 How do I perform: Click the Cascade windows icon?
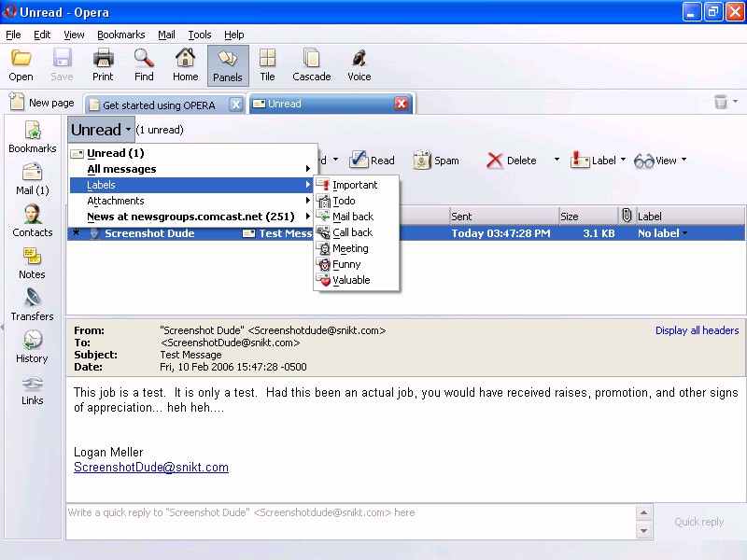pyautogui.click(x=311, y=65)
